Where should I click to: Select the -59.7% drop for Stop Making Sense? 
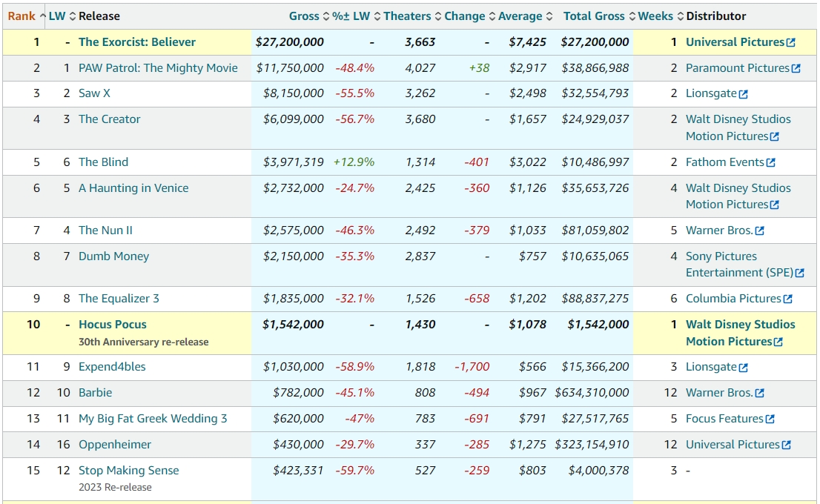(354, 471)
